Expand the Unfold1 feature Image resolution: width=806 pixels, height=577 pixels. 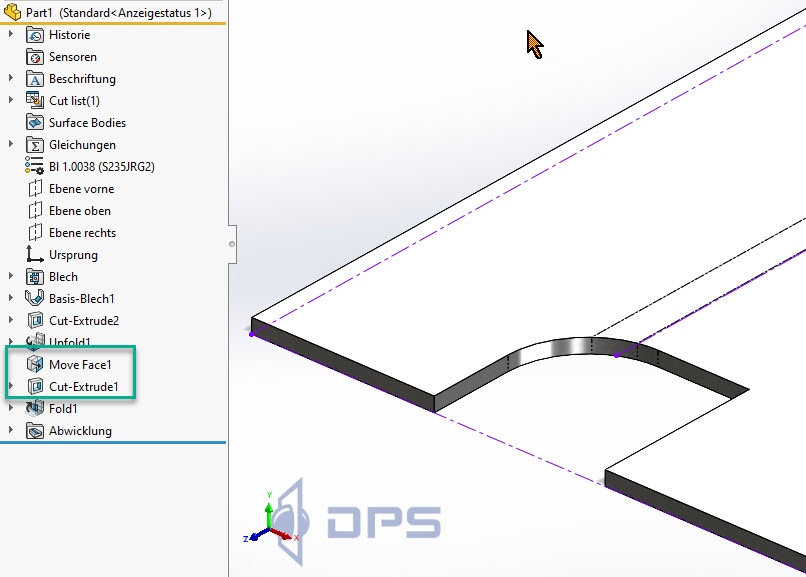(11, 341)
